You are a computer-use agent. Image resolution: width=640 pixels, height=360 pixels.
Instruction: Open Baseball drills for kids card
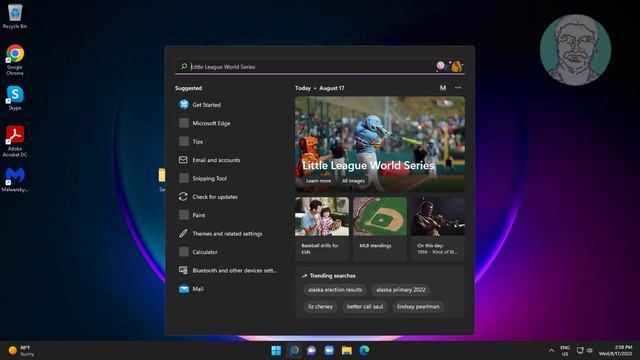coord(322,229)
